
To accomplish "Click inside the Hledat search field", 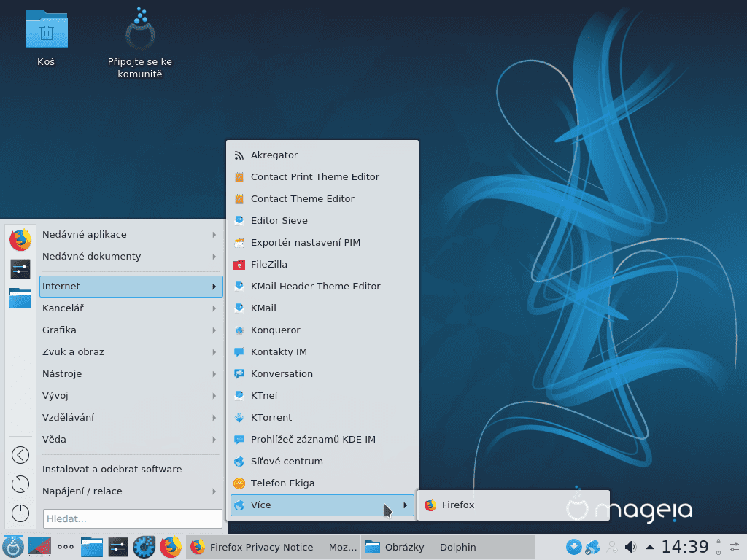I will coord(131,518).
